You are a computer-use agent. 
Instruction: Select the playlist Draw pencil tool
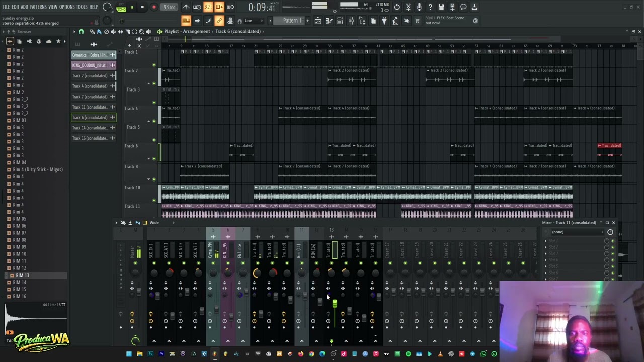point(92,31)
